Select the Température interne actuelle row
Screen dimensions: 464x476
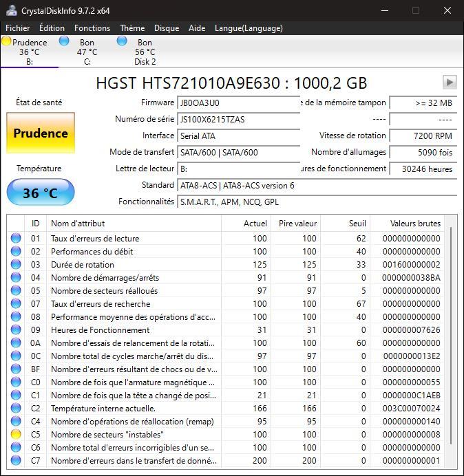[x=226, y=408]
